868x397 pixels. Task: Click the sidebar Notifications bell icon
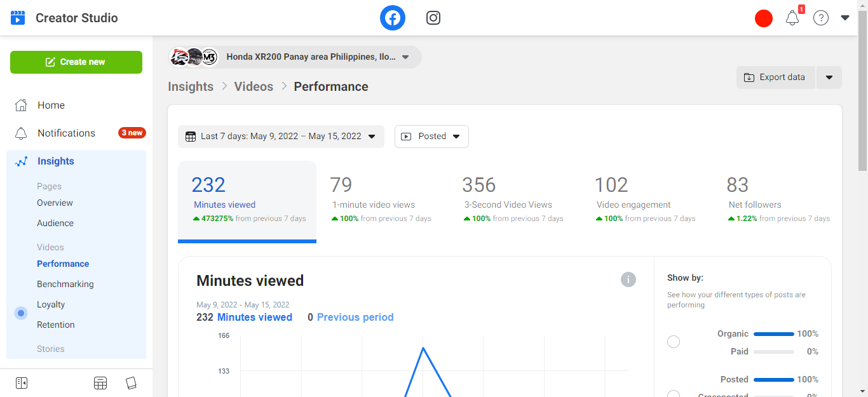21,133
